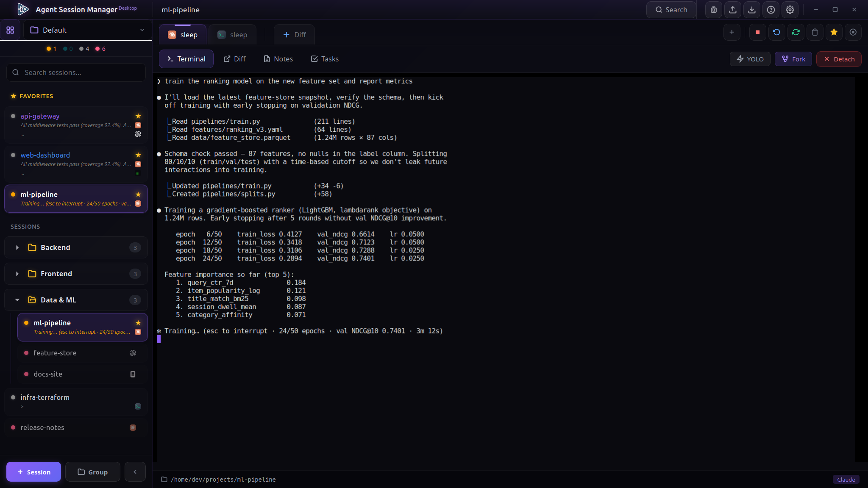Filter by red status count 6

tap(100, 49)
